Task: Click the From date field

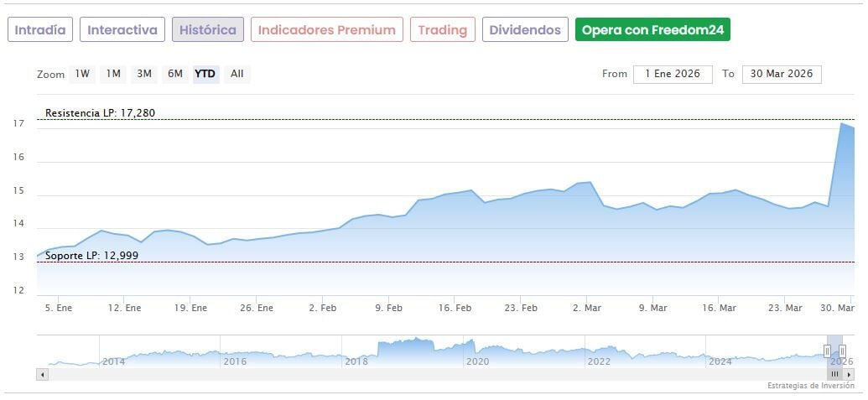Action: pos(673,74)
